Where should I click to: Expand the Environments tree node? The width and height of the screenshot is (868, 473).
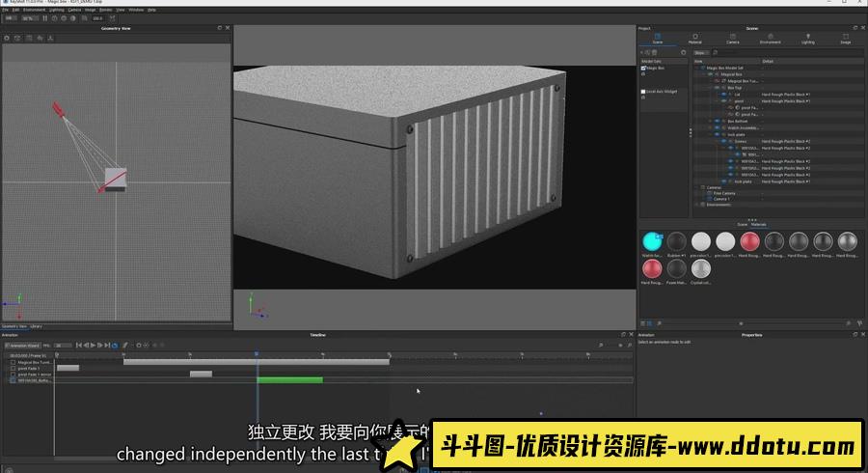coord(697,205)
